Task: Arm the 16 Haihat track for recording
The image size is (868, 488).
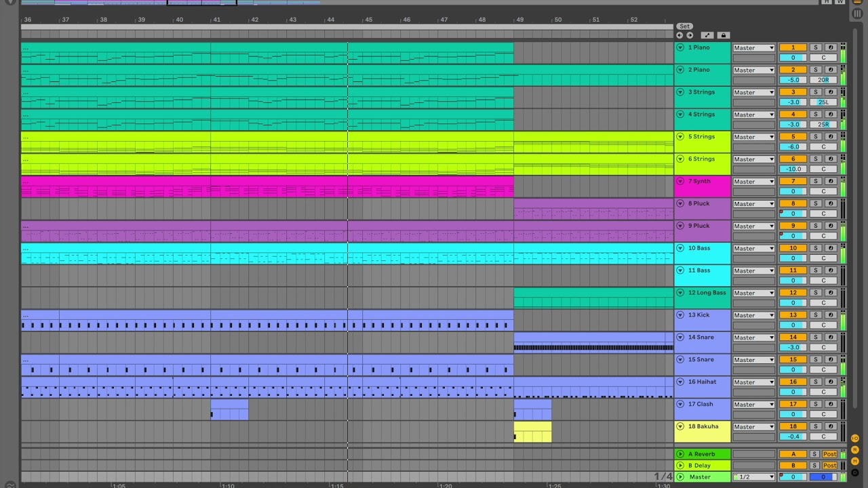Action: [830, 382]
